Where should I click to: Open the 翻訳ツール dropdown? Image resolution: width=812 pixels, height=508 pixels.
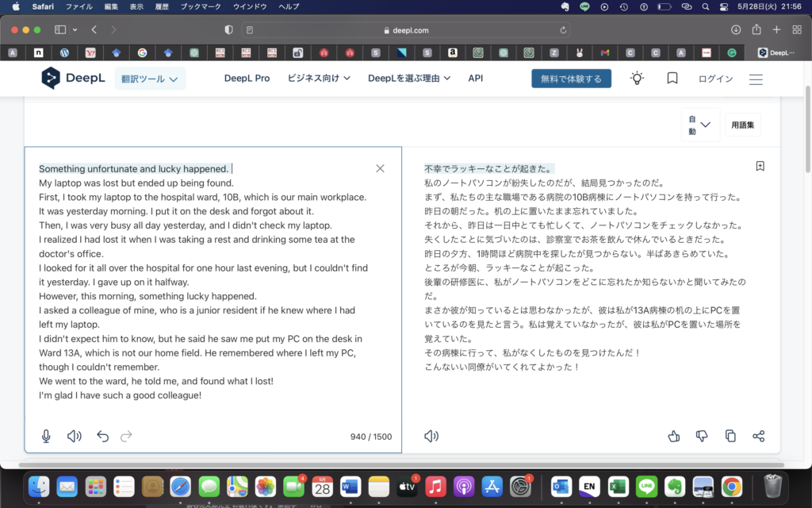(150, 78)
